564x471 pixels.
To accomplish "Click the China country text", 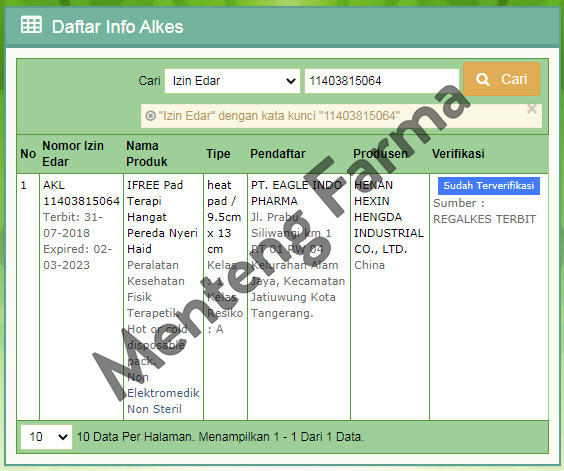I will pos(369,265).
